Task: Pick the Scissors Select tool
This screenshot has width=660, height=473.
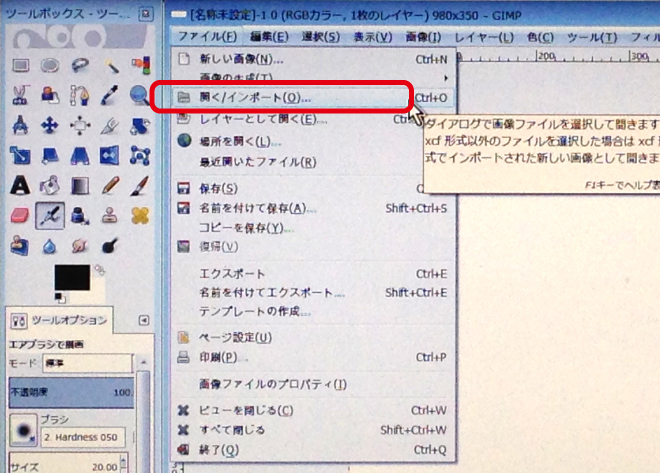Action: tap(20, 97)
